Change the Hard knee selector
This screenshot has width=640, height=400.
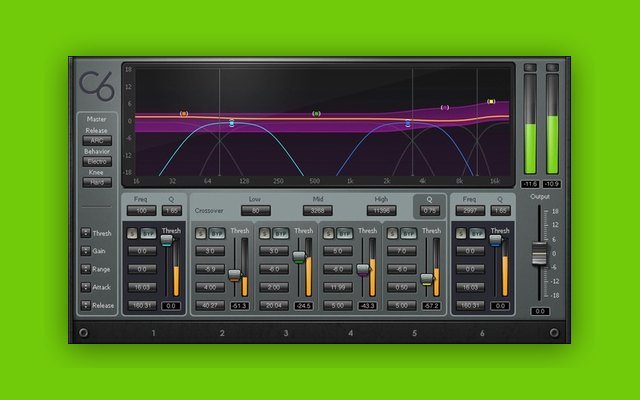(x=97, y=182)
